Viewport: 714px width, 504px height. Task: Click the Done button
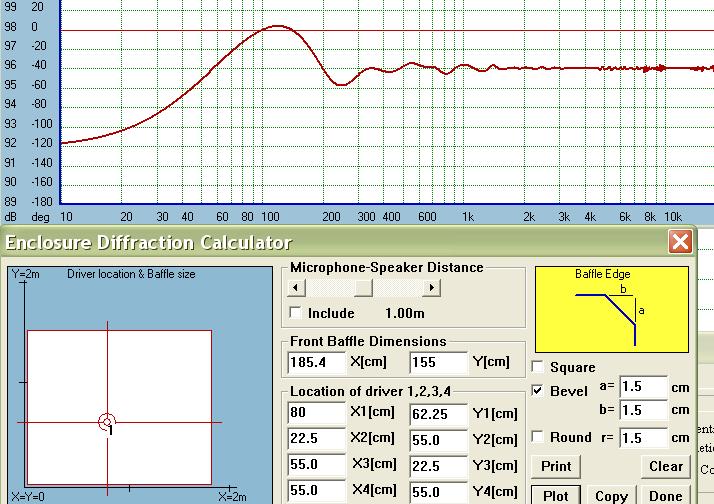(x=665, y=495)
